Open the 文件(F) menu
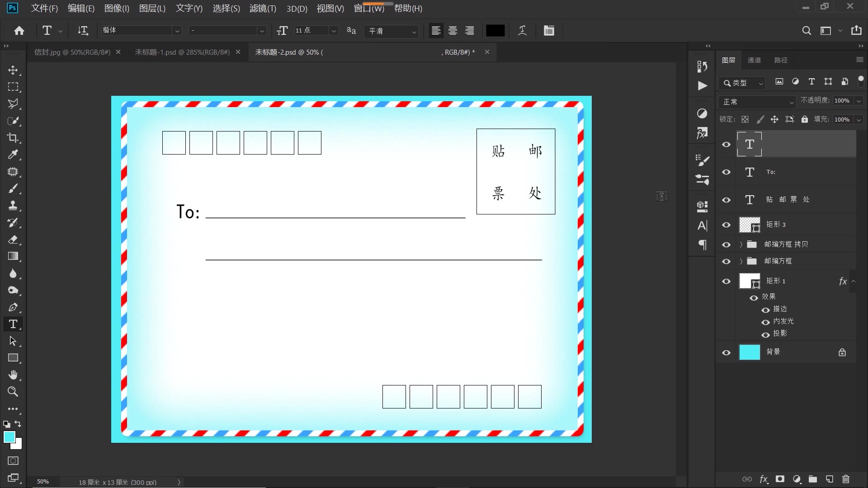 point(44,8)
